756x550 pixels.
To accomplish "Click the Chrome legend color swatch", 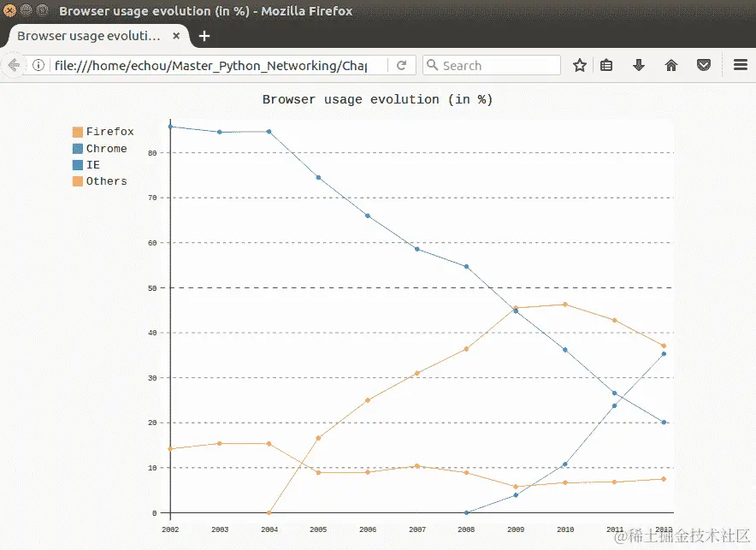I will point(77,149).
